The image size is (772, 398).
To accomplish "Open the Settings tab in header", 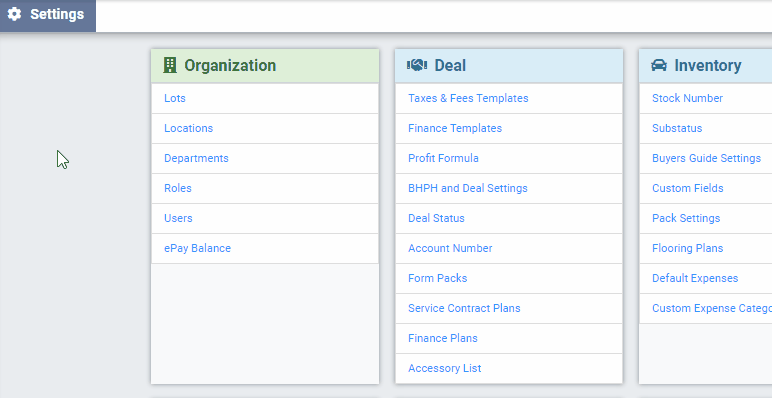I will [48, 14].
